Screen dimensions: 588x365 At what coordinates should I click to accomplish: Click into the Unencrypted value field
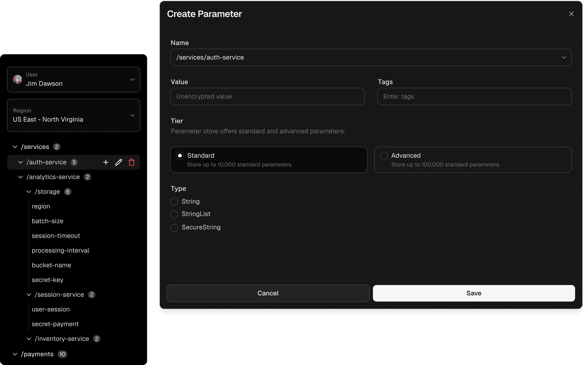click(x=267, y=97)
